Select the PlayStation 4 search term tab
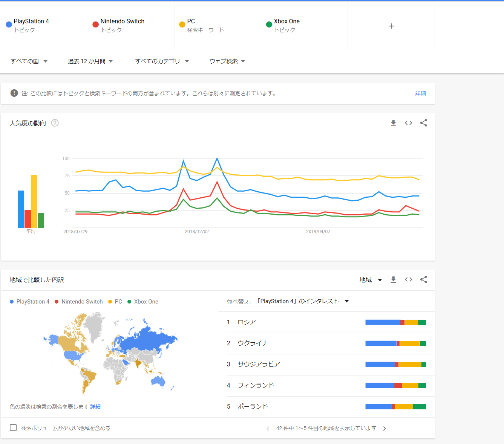The image size is (504, 444). [x=44, y=25]
